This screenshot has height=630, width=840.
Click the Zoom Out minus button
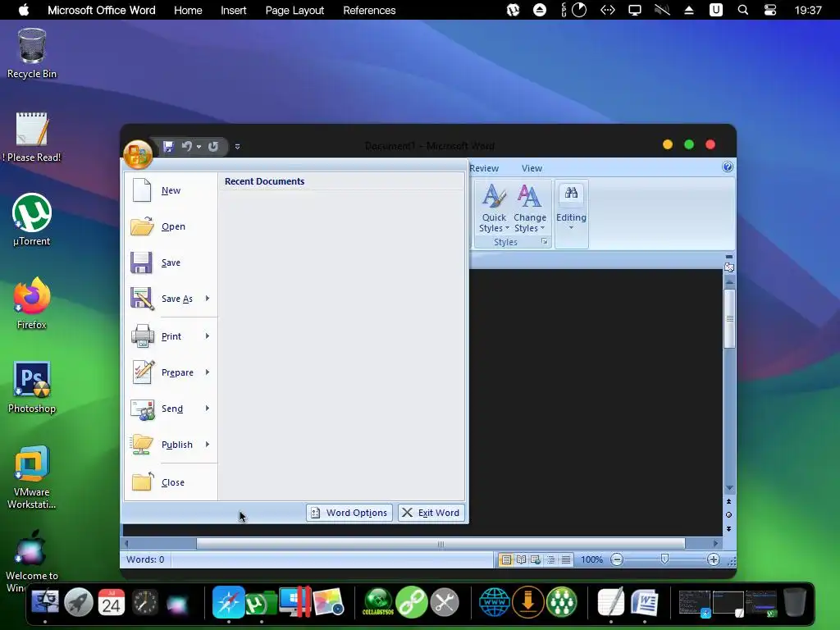(617, 559)
